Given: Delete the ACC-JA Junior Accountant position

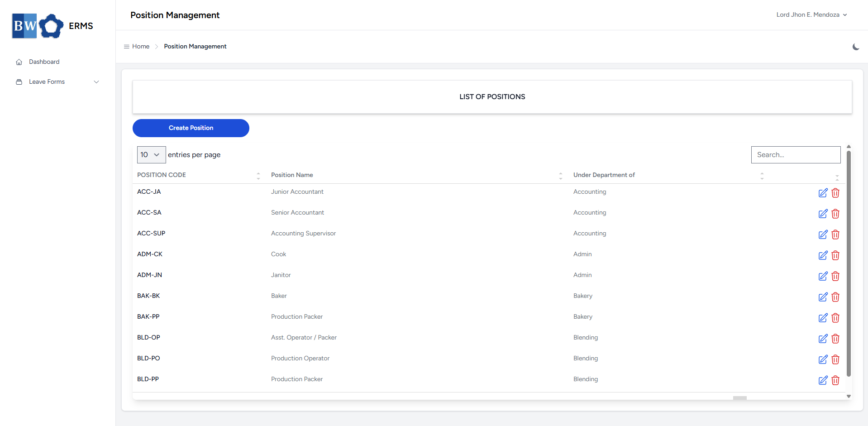Looking at the screenshot, I should point(835,193).
